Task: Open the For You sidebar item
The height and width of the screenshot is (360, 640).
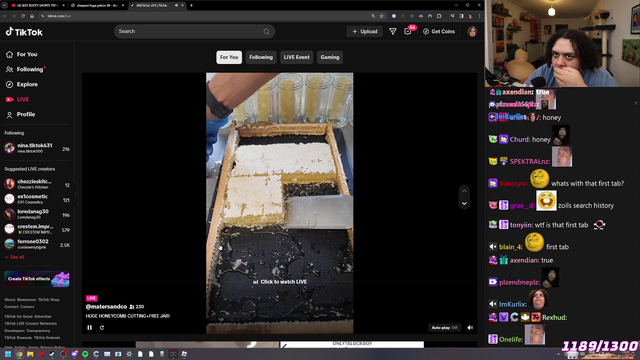Action: tap(22, 54)
